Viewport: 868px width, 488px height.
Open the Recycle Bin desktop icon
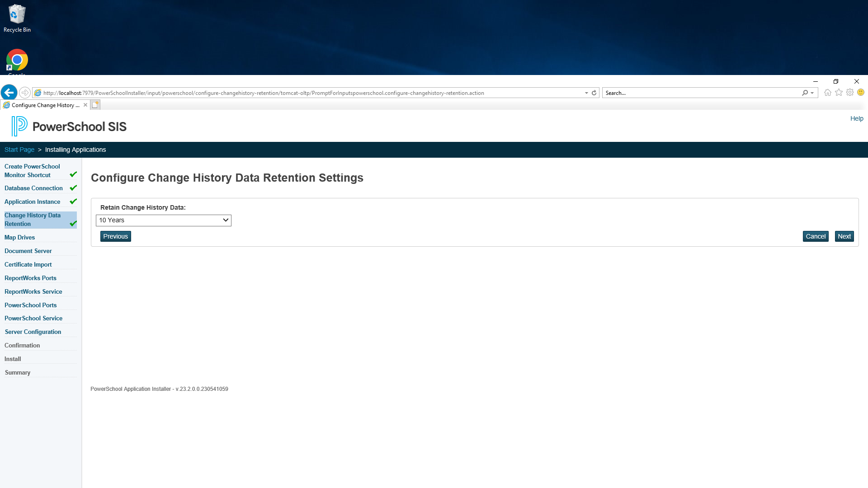[x=17, y=19]
